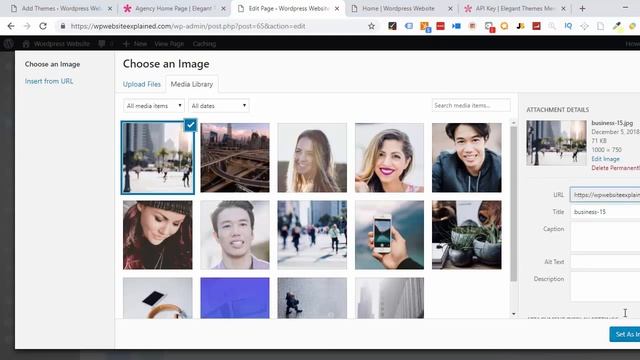
Task: Click the attachment URL field
Action: tap(605, 195)
